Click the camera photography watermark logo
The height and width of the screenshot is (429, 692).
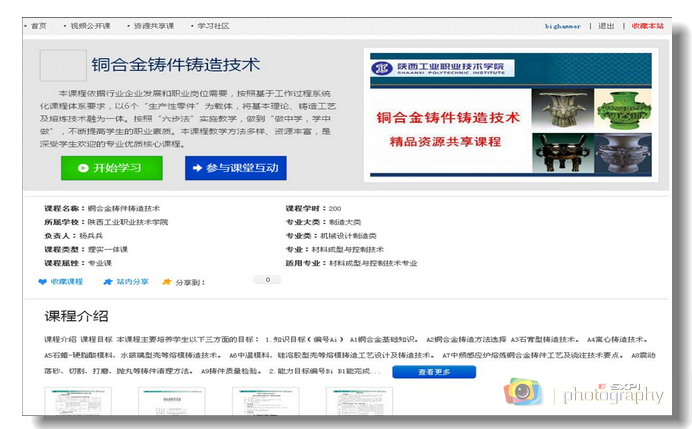524,391
